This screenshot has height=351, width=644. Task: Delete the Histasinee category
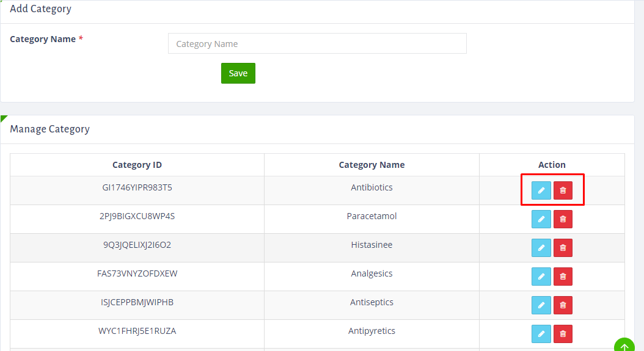[x=563, y=248]
